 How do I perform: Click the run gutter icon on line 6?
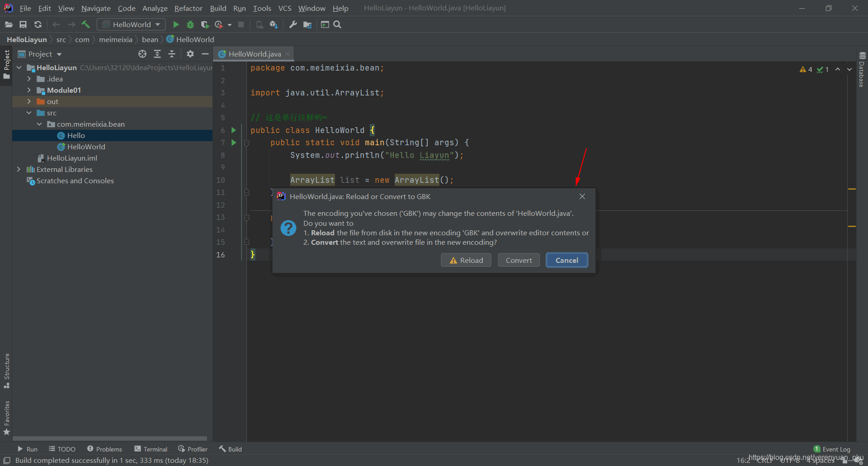[234, 130]
